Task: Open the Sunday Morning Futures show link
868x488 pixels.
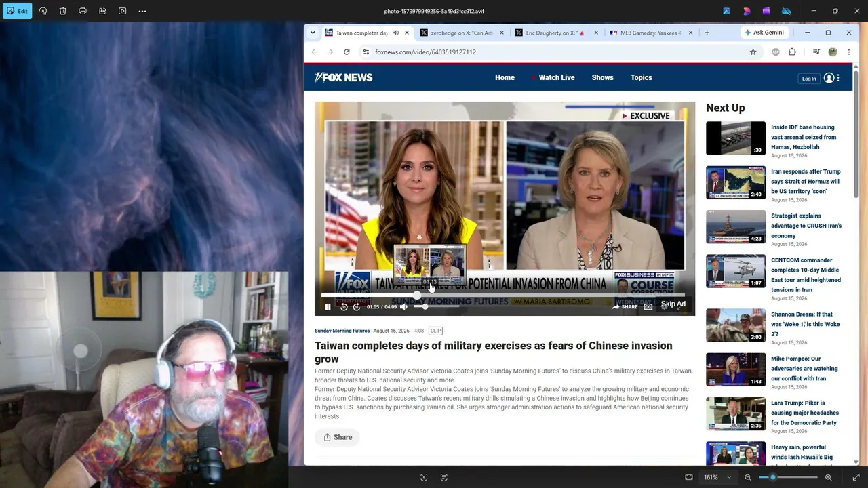Action: click(x=342, y=331)
